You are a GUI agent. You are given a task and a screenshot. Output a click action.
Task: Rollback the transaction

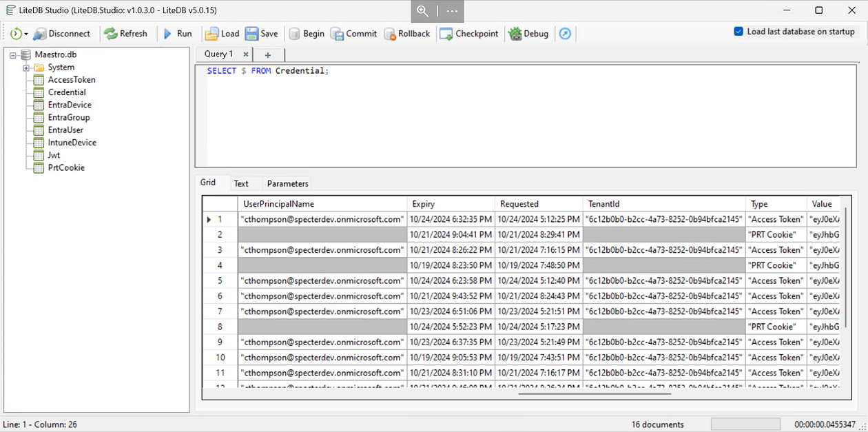tap(406, 33)
